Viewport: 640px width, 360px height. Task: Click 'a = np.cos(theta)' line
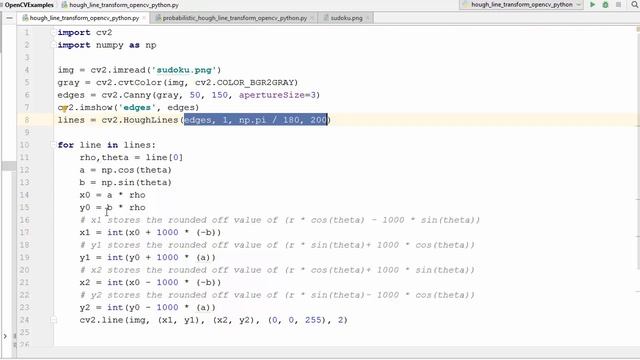coord(126,170)
